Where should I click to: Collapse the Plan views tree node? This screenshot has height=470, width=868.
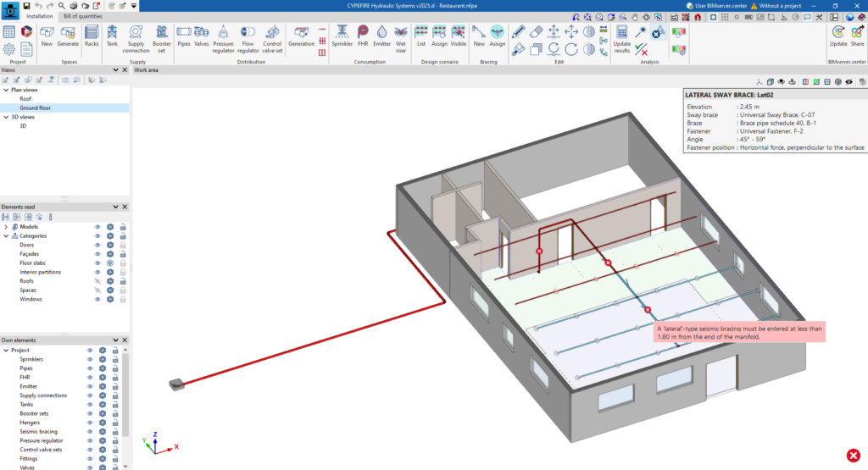[x=6, y=90]
